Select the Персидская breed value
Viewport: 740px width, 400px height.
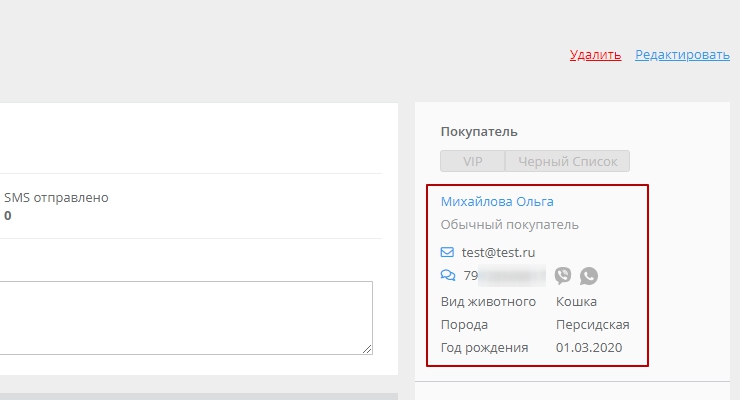coord(592,324)
